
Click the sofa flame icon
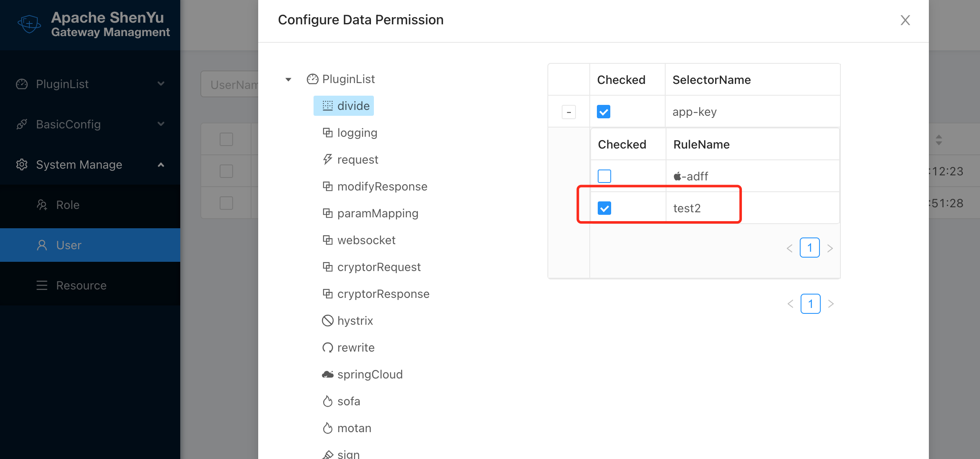click(x=327, y=402)
